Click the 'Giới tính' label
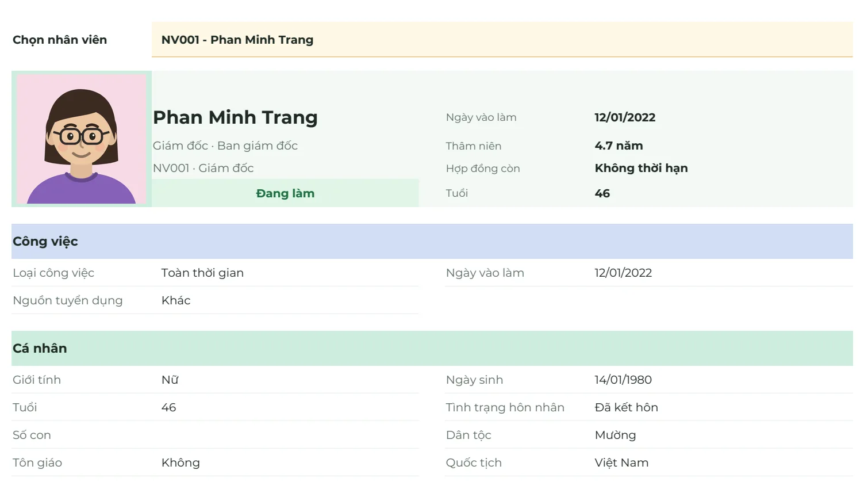868x489 pixels. 37,380
